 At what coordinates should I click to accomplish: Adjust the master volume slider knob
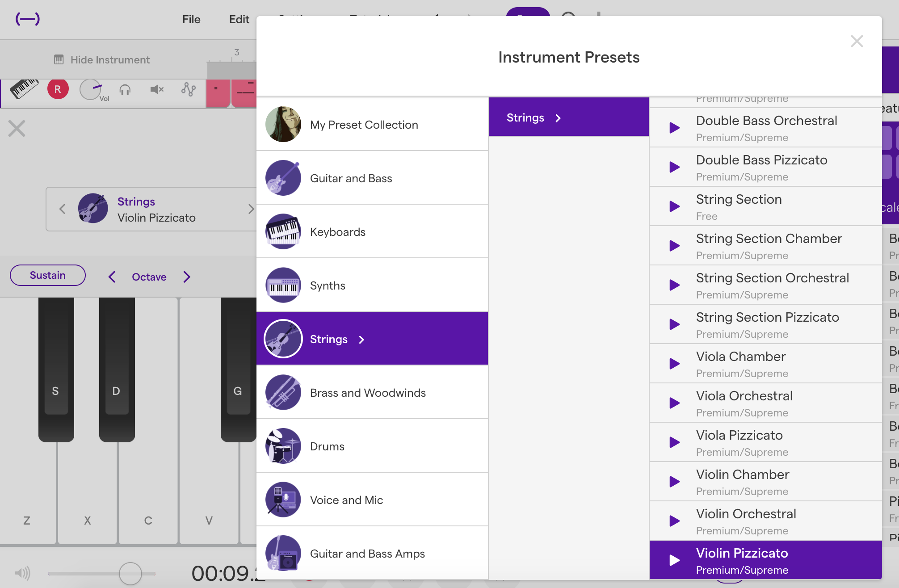pos(130,573)
